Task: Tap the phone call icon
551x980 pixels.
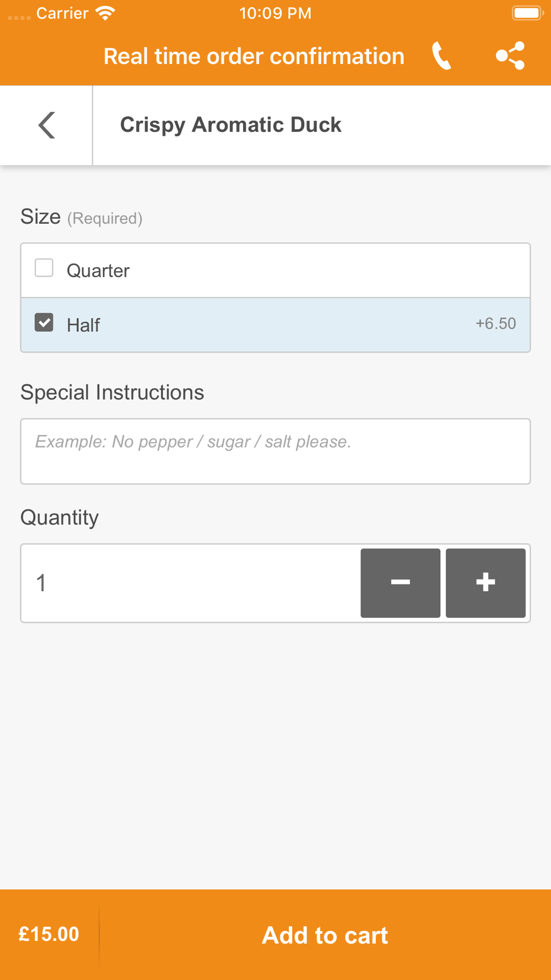Action: point(442,56)
